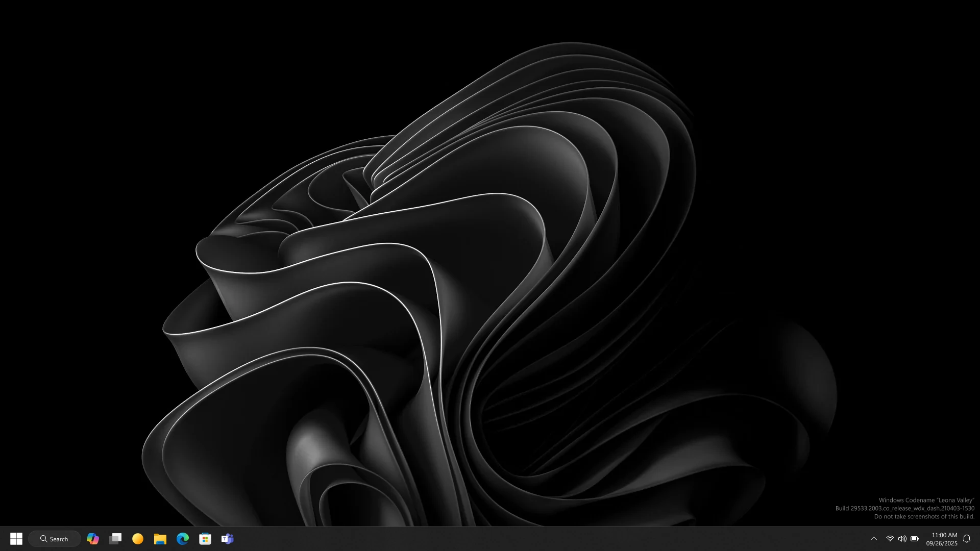Click the "Do not take screenshots" watermark text

click(924, 516)
